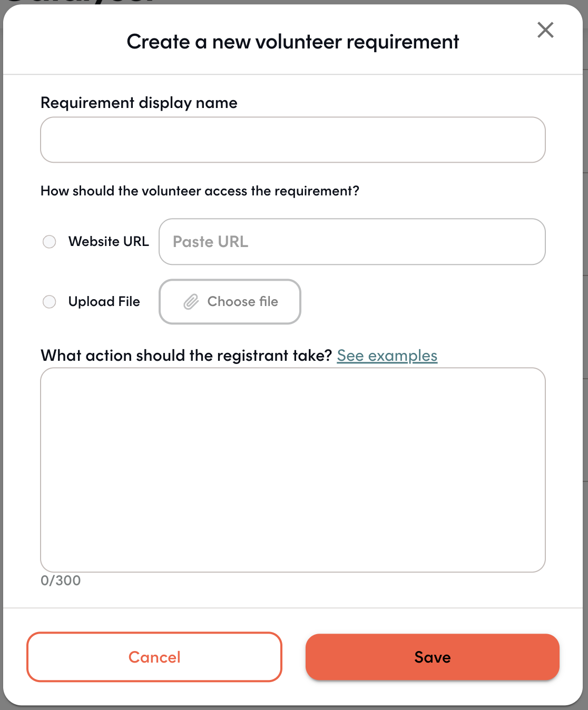Screen dimensions: 588x710
Task: Open the See examples link
Action: pyautogui.click(x=387, y=356)
